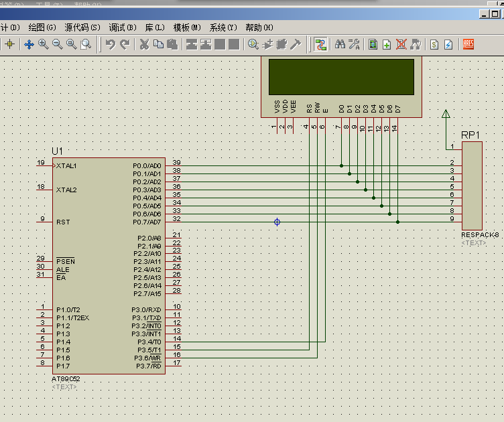
Task: Open the design explorer
Action: pos(373,44)
